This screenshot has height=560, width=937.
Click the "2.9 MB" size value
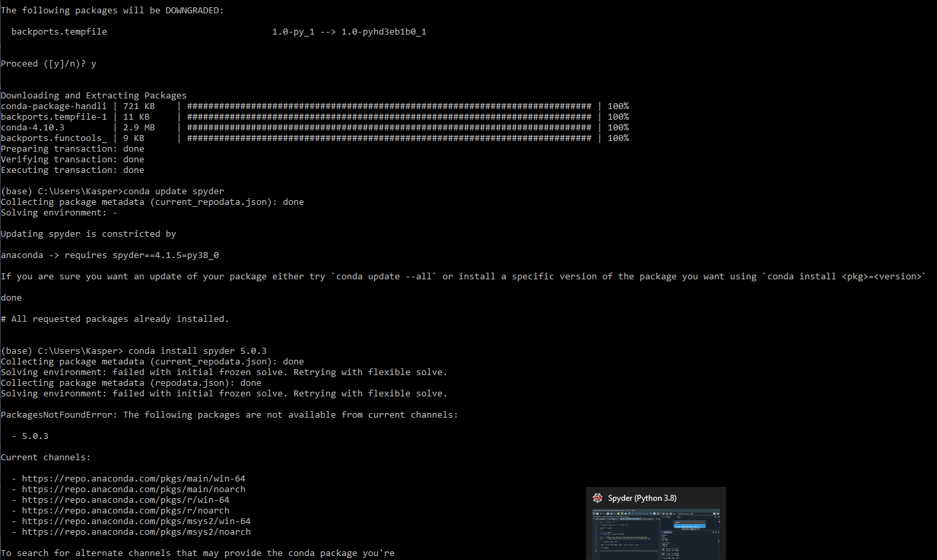point(139,128)
